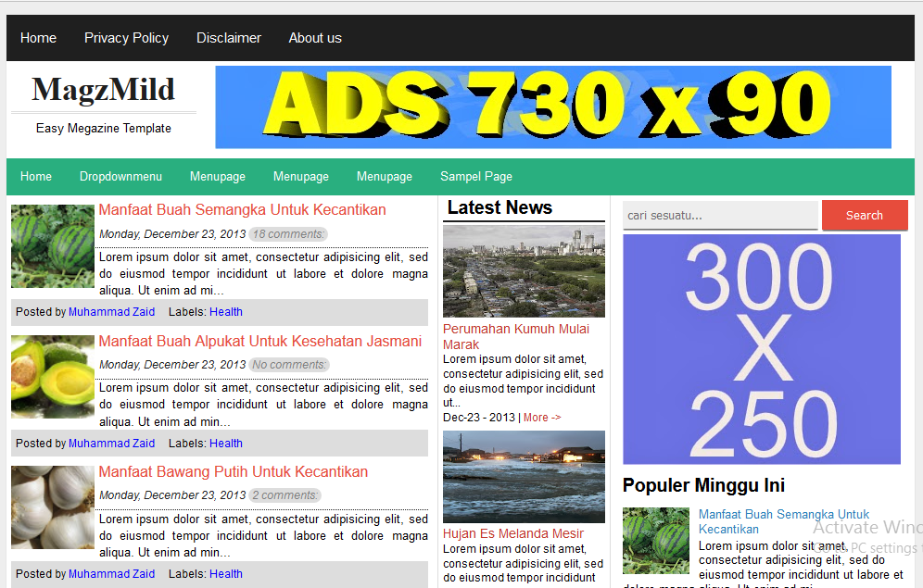The image size is (923, 588).
Task: Open Health label of the Bawang Putih post
Action: click(x=225, y=574)
